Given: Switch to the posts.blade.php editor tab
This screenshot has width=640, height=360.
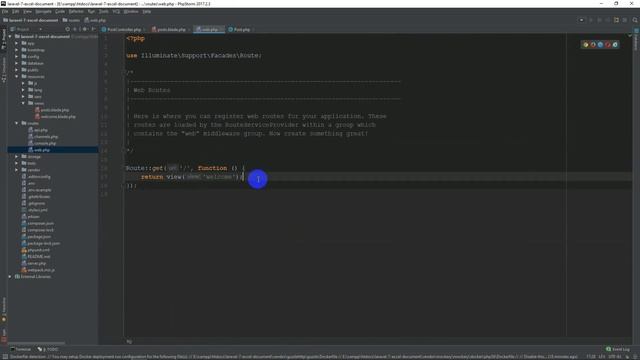Looking at the screenshot, I should pyautogui.click(x=171, y=29).
